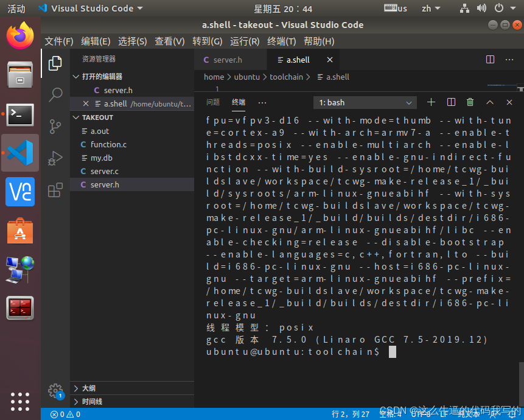Open the Run and Debug view
This screenshot has width=524, height=420.
coord(55,158)
